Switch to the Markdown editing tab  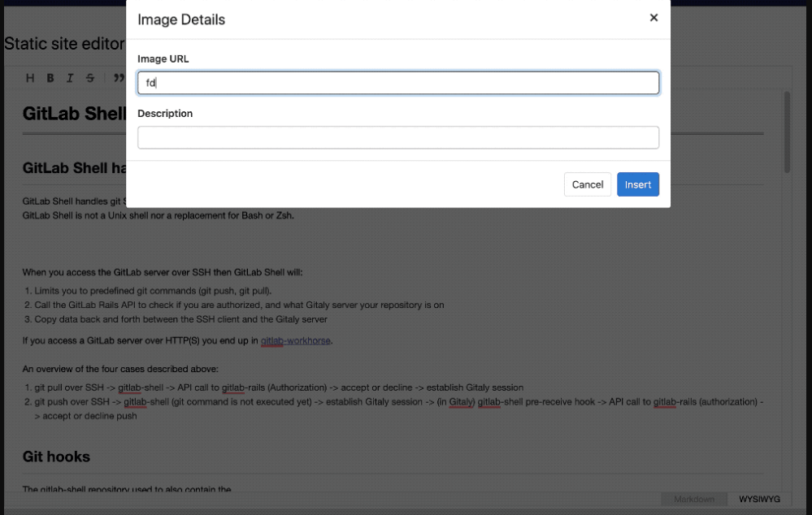coord(694,499)
